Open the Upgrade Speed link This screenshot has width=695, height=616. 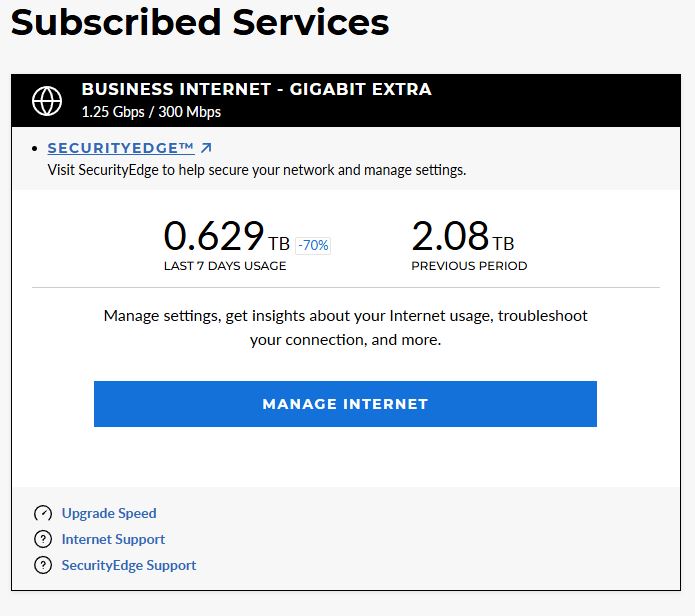(109, 513)
